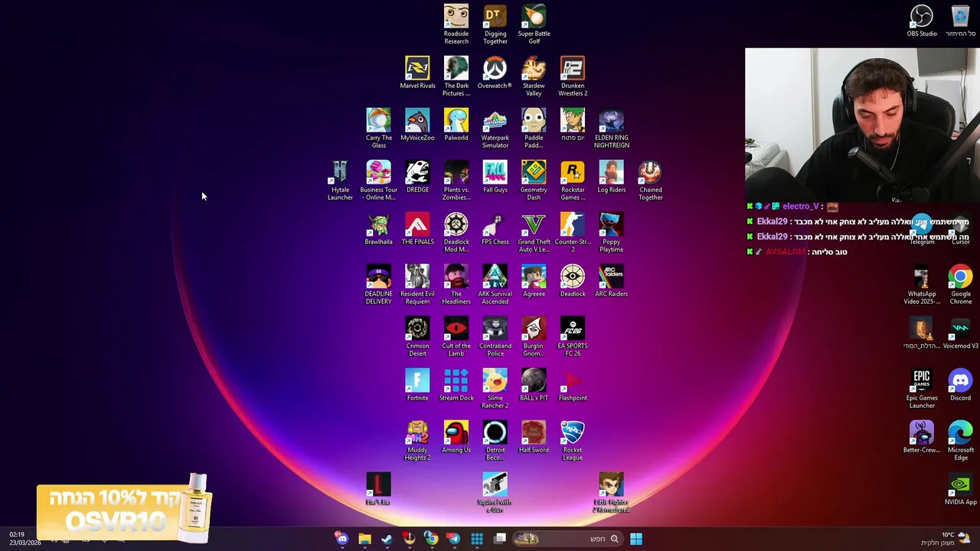Open Task View in the taskbar
Viewport: 980px width, 551px height.
[x=500, y=539]
